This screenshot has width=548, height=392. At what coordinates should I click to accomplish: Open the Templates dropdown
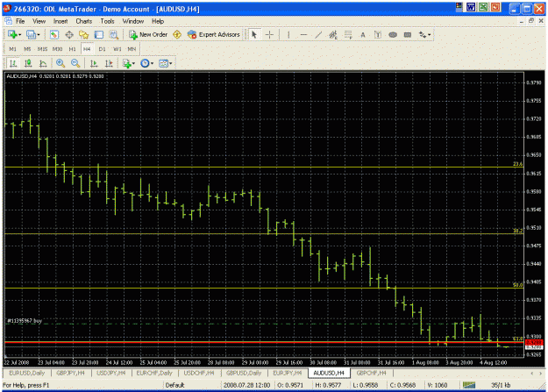[x=166, y=63]
